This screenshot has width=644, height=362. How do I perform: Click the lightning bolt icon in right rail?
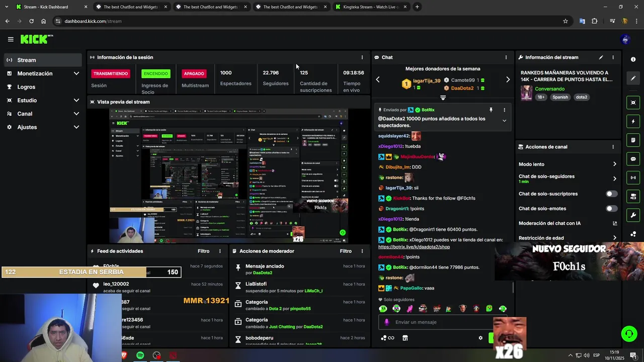(x=633, y=121)
